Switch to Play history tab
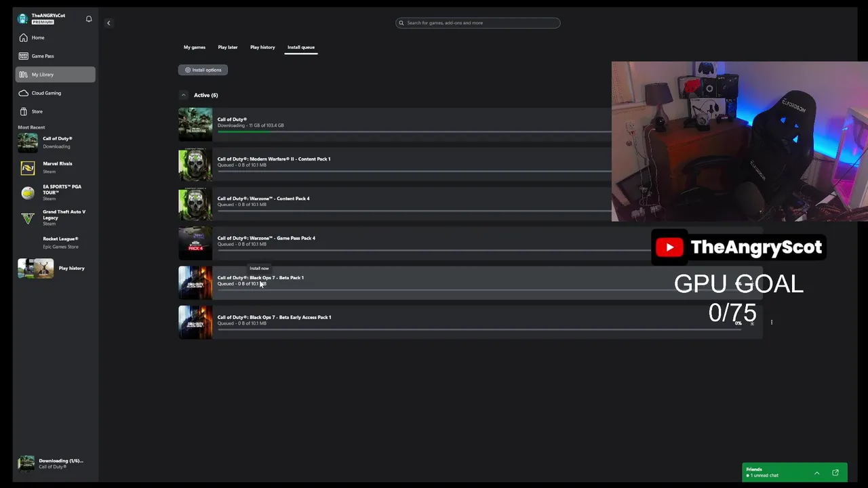 tap(262, 47)
